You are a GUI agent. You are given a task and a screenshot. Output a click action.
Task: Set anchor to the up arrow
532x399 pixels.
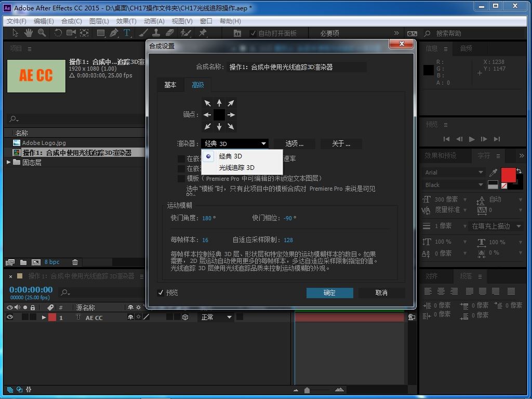coord(219,103)
